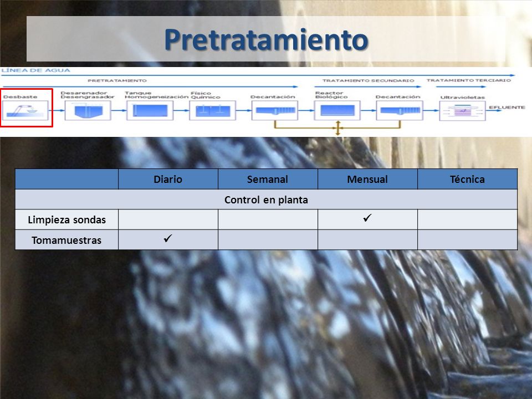Click the Mensual checkmark for Limpieza sondas
The image size is (532, 399).
tap(367, 218)
